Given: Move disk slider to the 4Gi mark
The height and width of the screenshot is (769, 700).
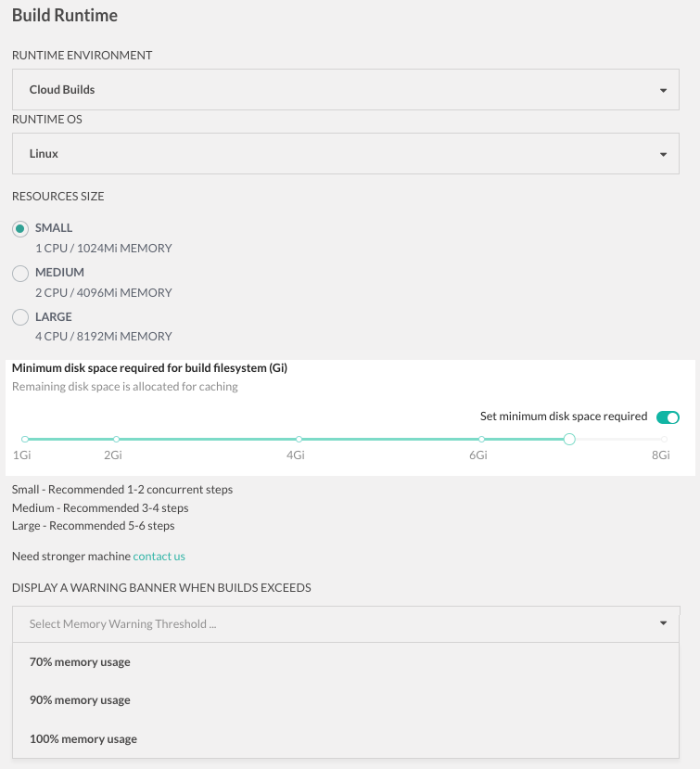Looking at the screenshot, I should point(299,440).
